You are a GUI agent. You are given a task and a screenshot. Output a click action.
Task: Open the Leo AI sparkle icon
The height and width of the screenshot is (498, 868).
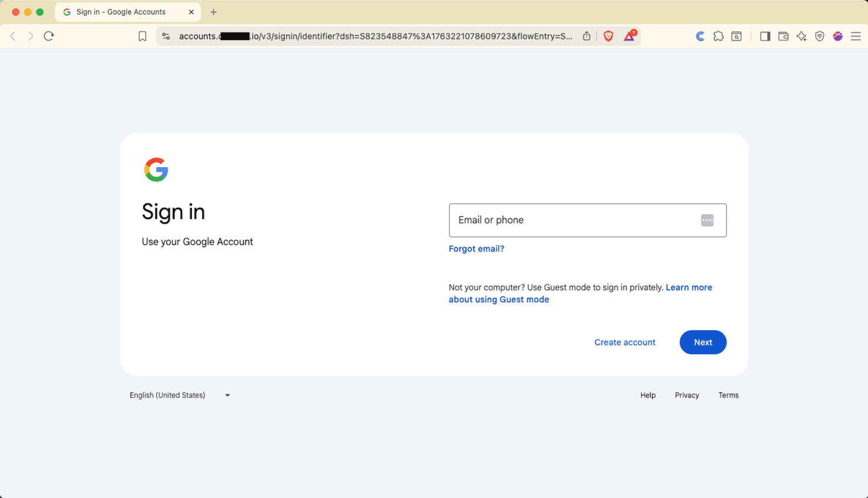pos(802,36)
